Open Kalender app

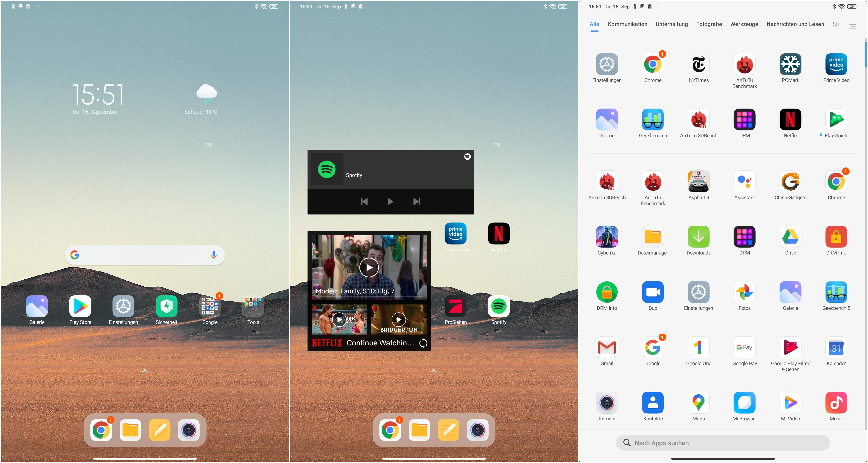pyautogui.click(x=836, y=347)
